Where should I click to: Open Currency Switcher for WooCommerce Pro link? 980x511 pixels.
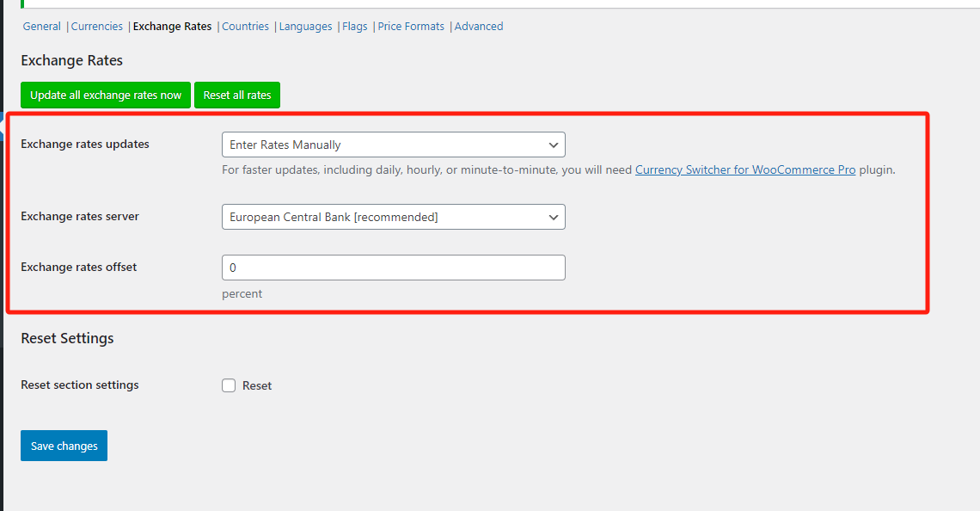(x=744, y=170)
